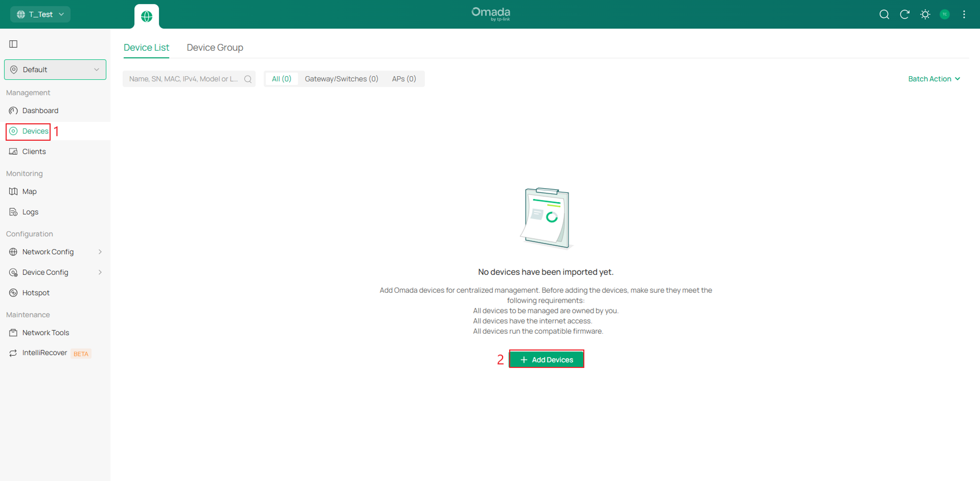Expand the Batch Action dropdown
Screen dimensions: 980x481
(934, 79)
